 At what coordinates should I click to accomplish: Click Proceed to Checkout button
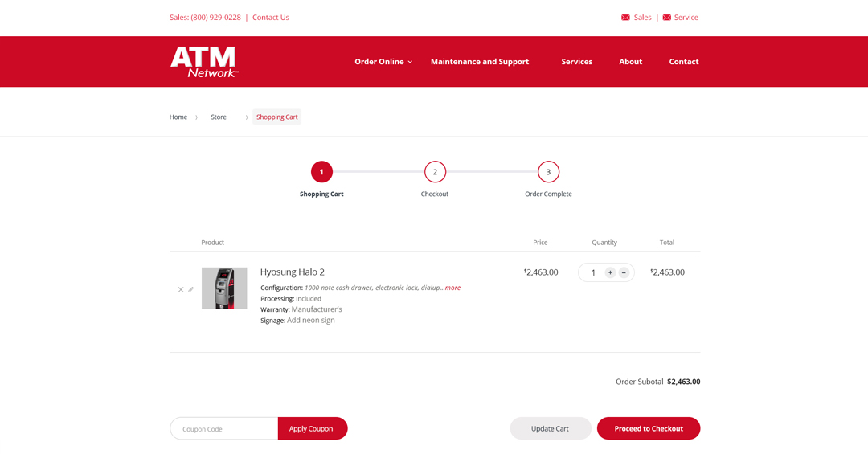[649, 428]
